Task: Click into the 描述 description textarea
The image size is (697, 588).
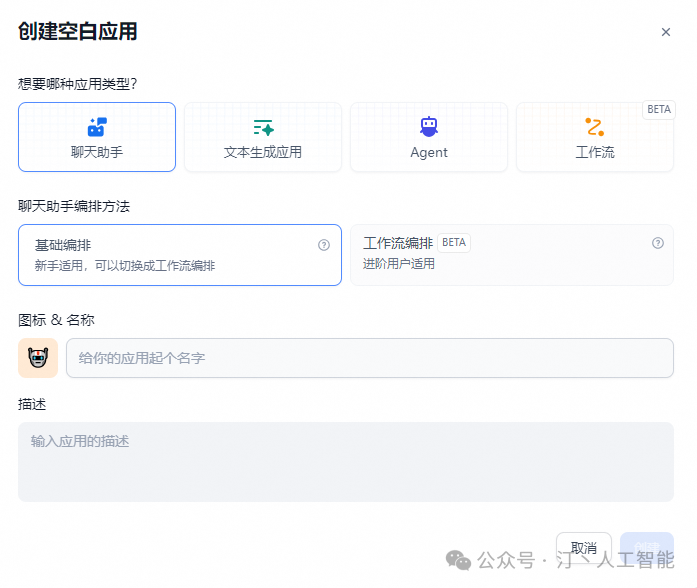Action: coord(346,461)
